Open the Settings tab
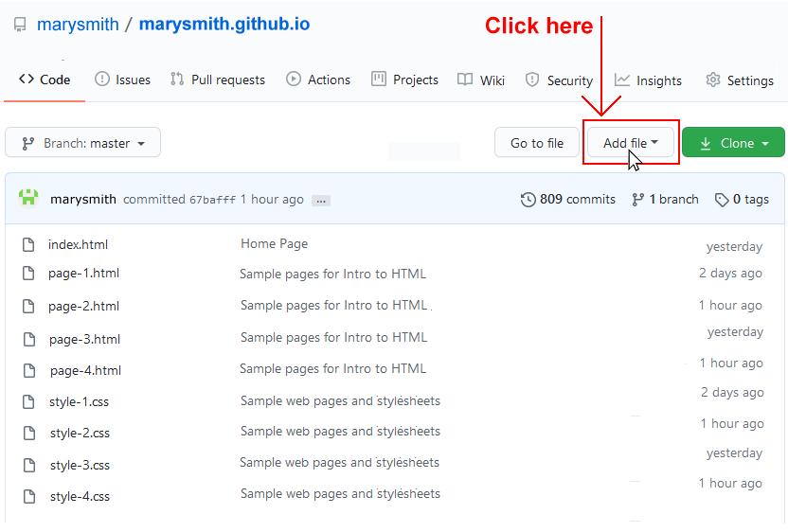The height and width of the screenshot is (532, 788). click(740, 80)
